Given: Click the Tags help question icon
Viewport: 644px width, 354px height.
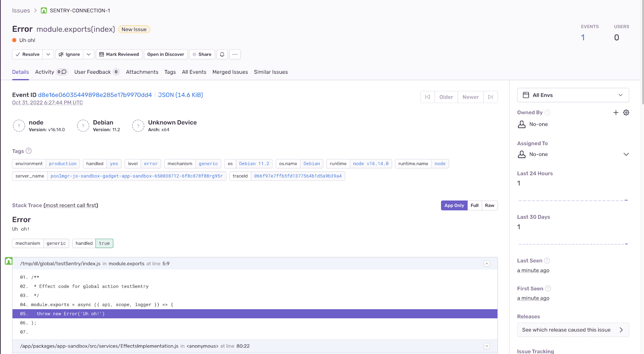Looking at the screenshot, I should tap(29, 151).
